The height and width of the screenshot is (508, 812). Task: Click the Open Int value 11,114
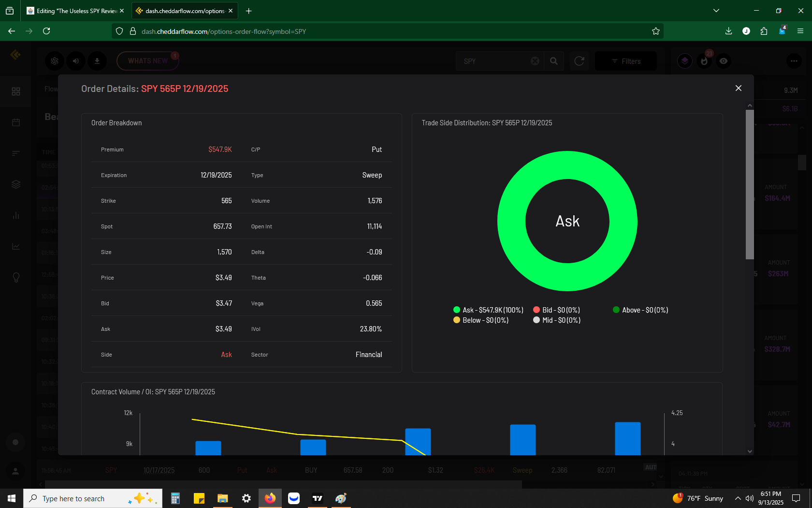(x=375, y=226)
